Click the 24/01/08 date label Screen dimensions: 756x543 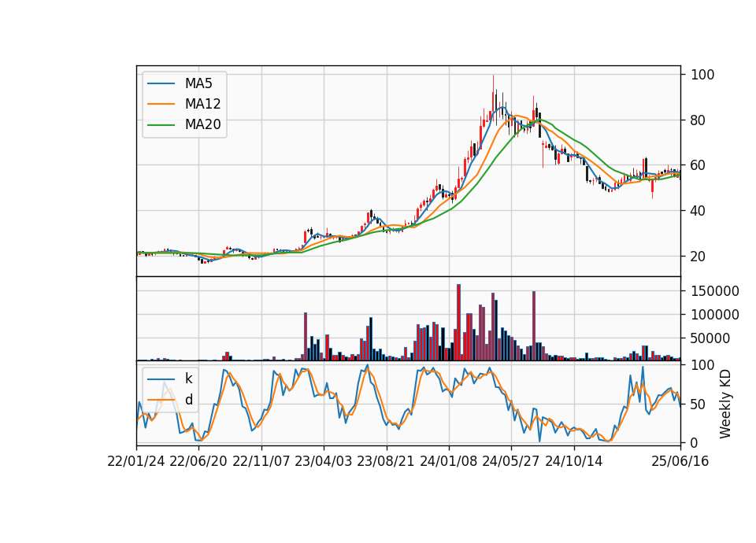449,461
